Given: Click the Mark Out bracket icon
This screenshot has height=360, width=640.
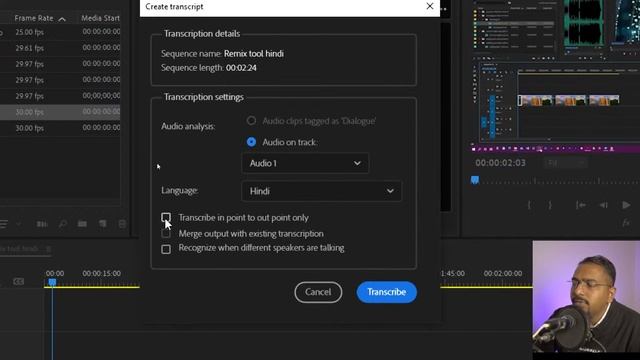Looking at the screenshot, I should [550, 205].
